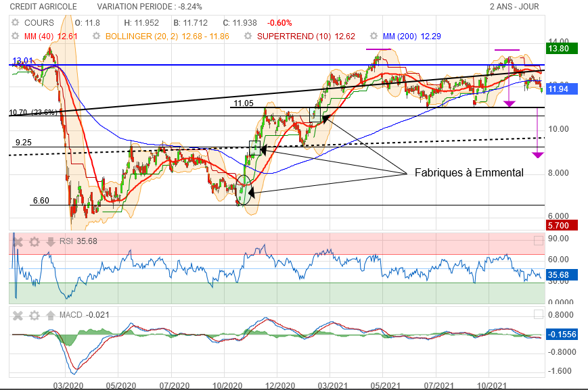This screenshot has width=588, height=390.
Task: Click the 0.8000 MACD axis label
Action: pyautogui.click(x=561, y=315)
